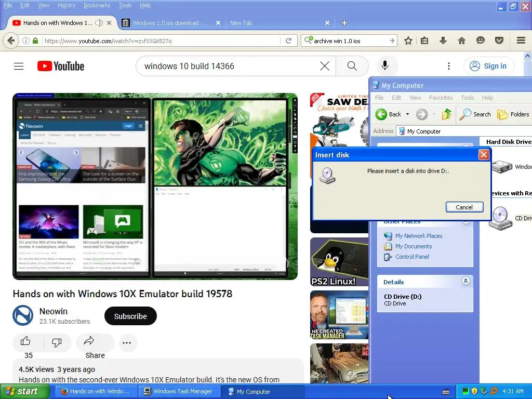The height and width of the screenshot is (399, 532).
Task: Open Control Panel link in Other Places
Action: [x=412, y=257]
